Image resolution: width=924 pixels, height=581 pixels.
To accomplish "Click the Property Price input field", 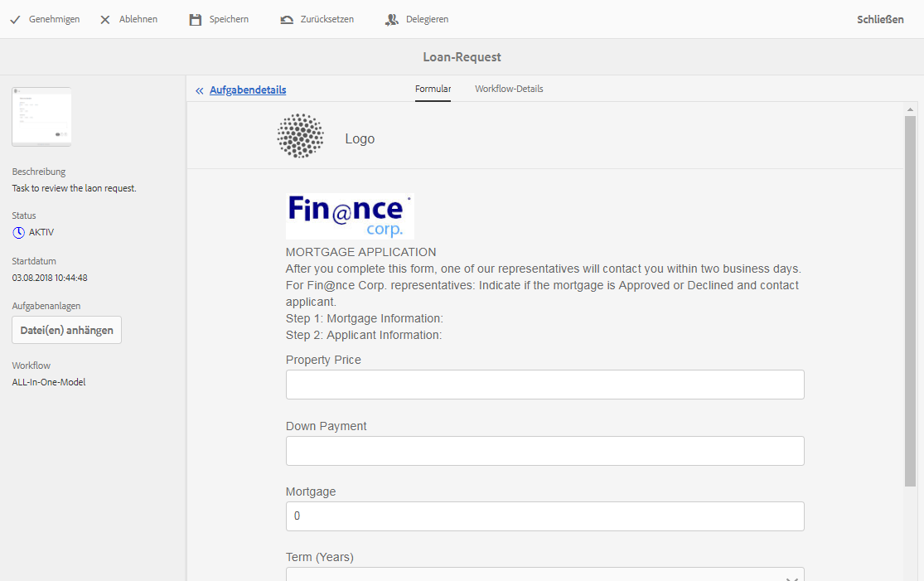I will (544, 385).
